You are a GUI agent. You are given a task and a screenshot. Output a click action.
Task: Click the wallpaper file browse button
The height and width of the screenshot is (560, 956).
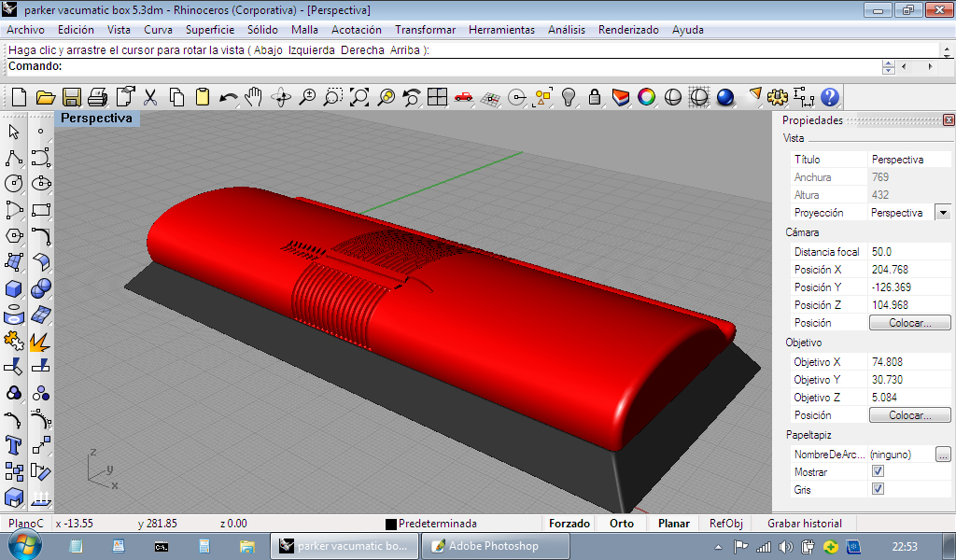(943, 455)
